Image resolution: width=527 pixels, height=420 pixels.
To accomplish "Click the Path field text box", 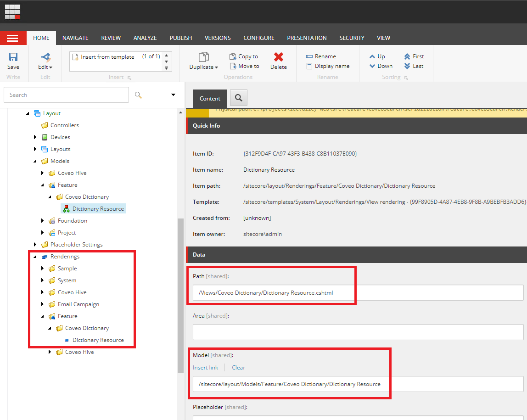I will [358, 293].
